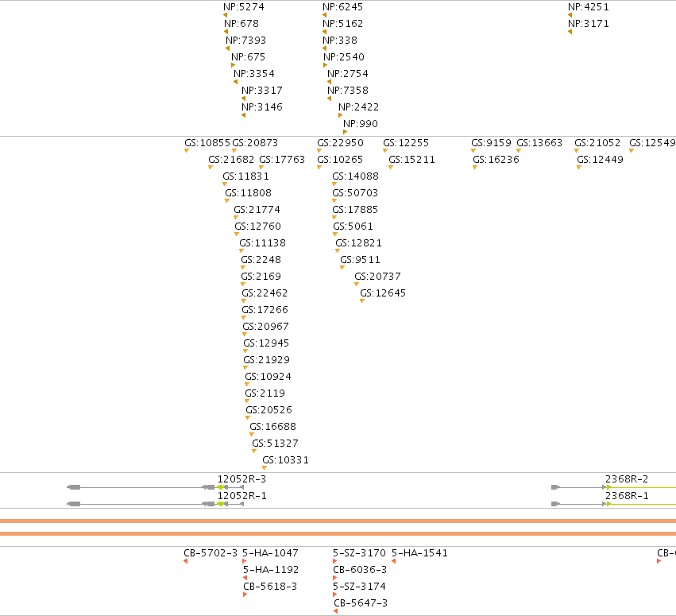Viewport: 676px width, 616px height.
Task: Select GS:21774 feature label
Action: [x=257, y=210]
